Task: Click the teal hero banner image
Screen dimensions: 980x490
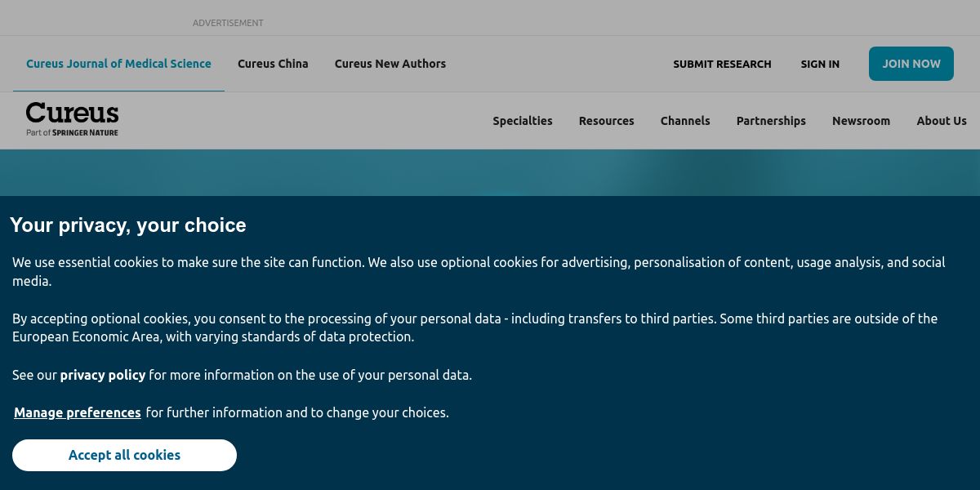Action: (490, 172)
